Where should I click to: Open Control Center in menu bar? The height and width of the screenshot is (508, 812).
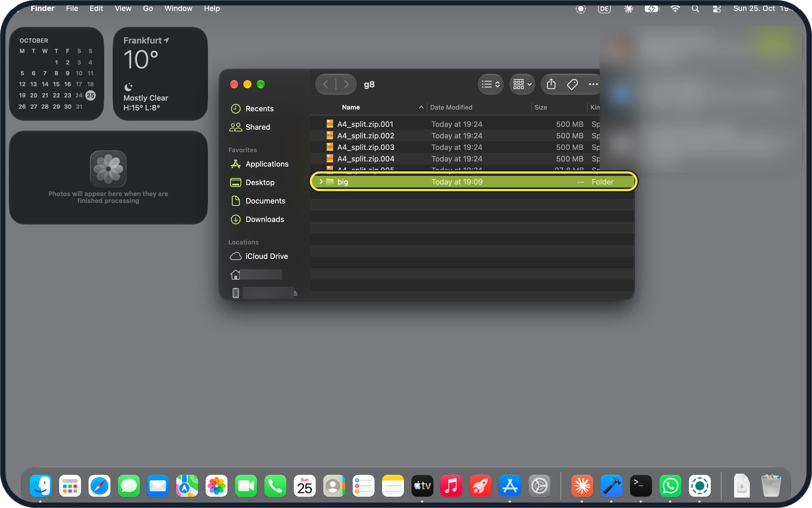[x=717, y=9]
